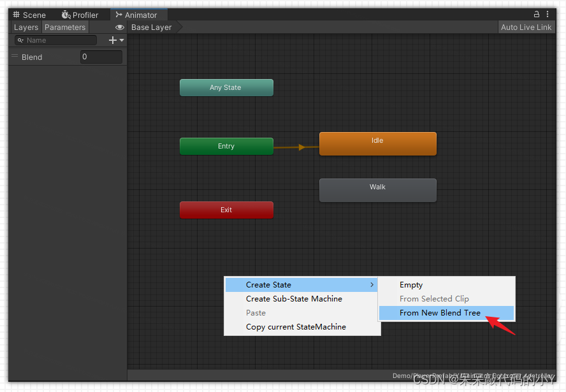Viewport: 566px width, 392px height.
Task: Open the three-dot window options menu
Action: (x=548, y=14)
